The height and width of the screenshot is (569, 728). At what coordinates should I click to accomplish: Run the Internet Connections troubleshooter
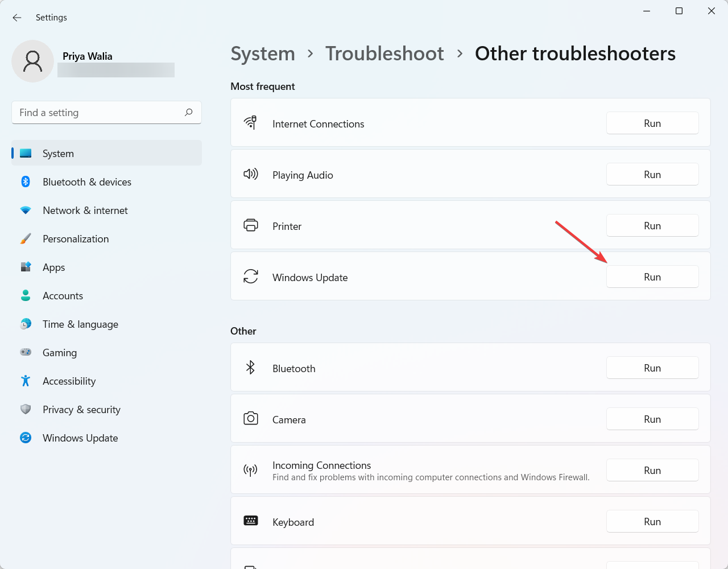(x=652, y=123)
